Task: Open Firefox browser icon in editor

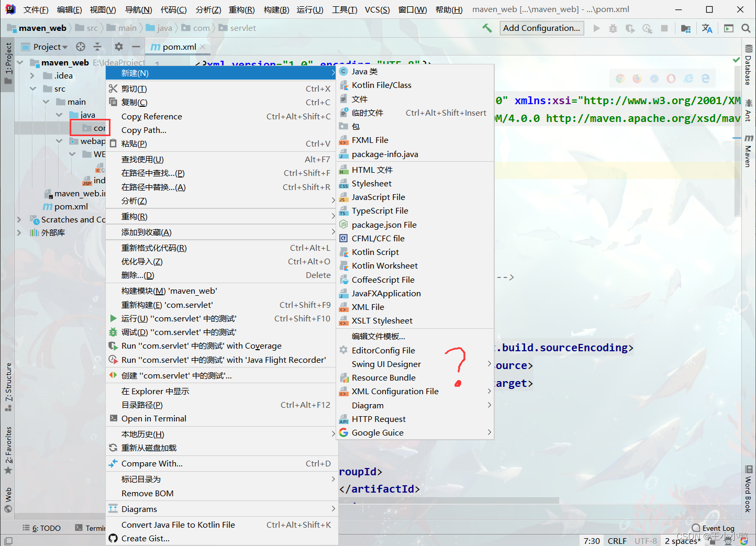Action: pos(637,79)
